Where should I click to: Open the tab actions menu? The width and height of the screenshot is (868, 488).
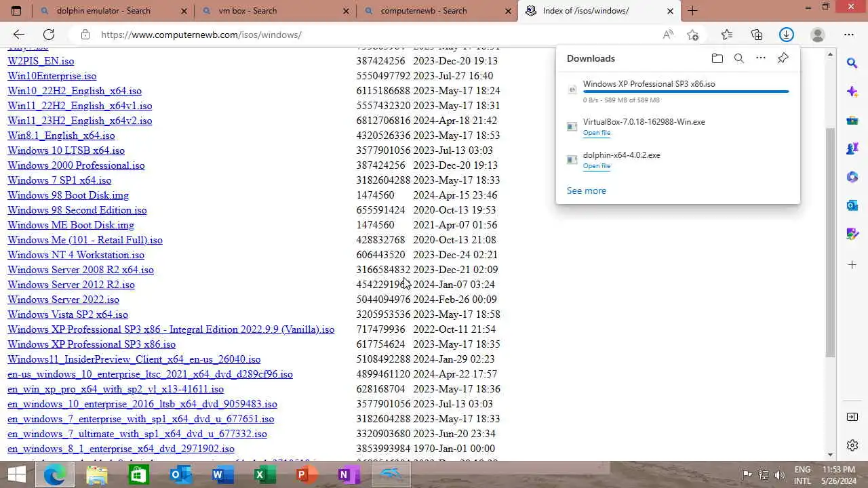(16, 11)
